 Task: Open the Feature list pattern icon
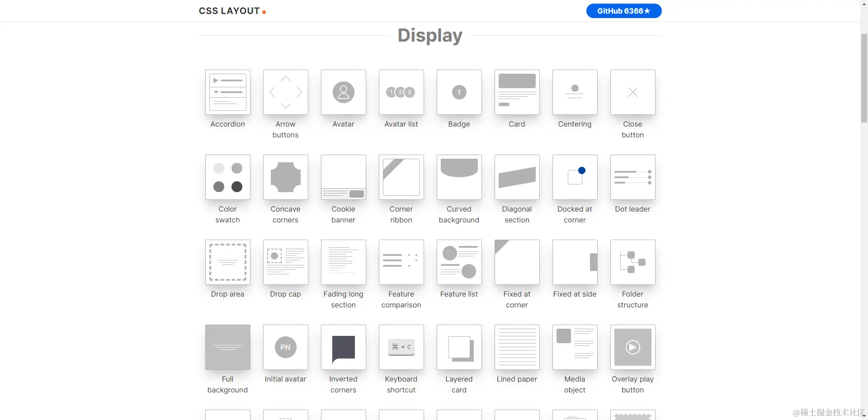[459, 262]
